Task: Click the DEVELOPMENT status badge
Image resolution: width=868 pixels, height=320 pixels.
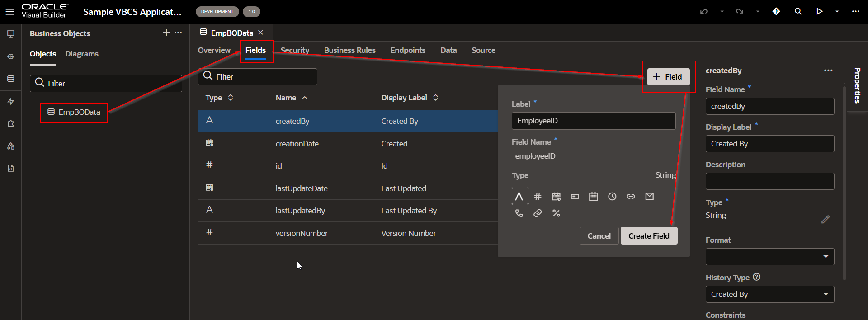Action: point(217,12)
